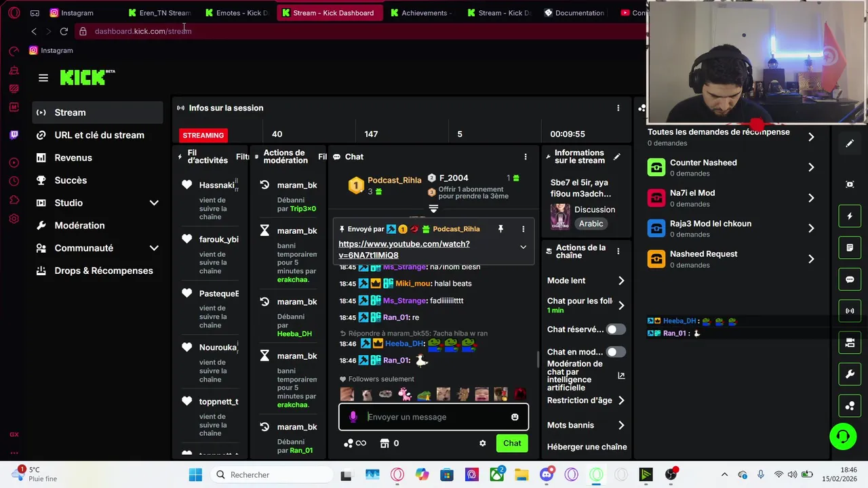Open AI chat moderation external link
This screenshot has width=868, height=488.
(621, 375)
